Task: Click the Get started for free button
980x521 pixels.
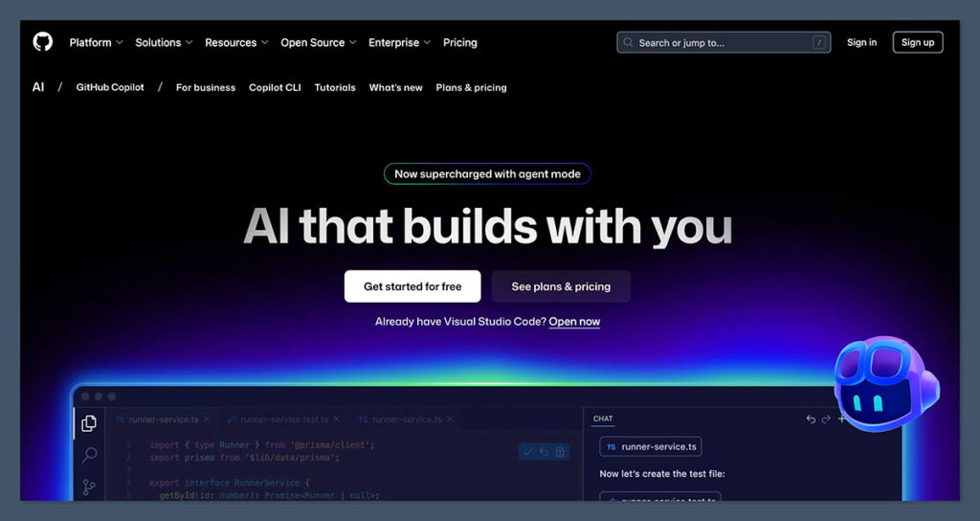Action: [x=412, y=286]
